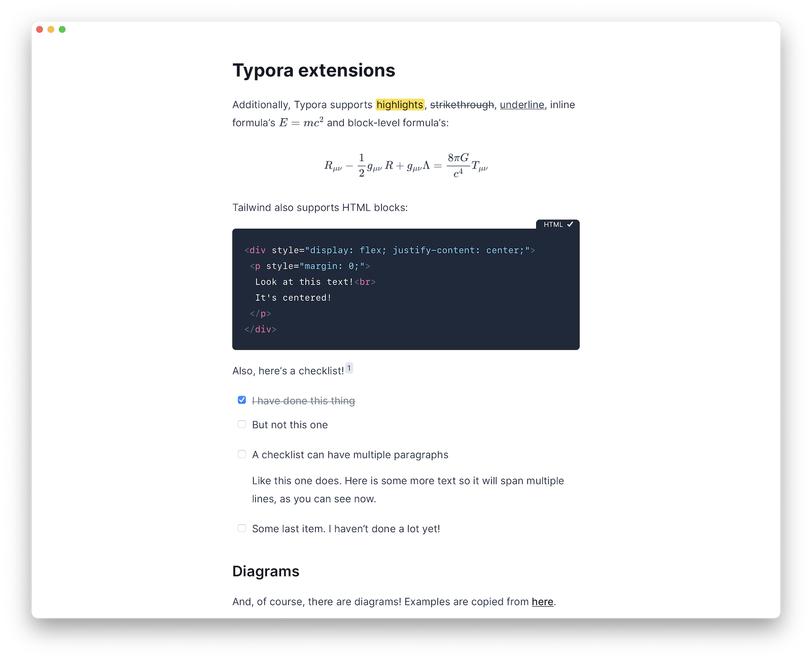Click footnote reference 1 after checklist
This screenshot has height=660, width=812.
[x=349, y=368]
